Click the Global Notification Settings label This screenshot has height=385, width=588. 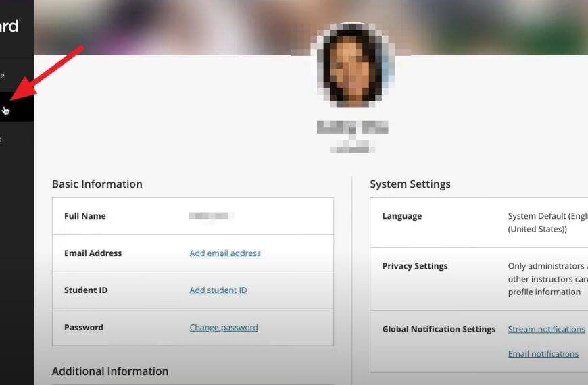(x=439, y=329)
